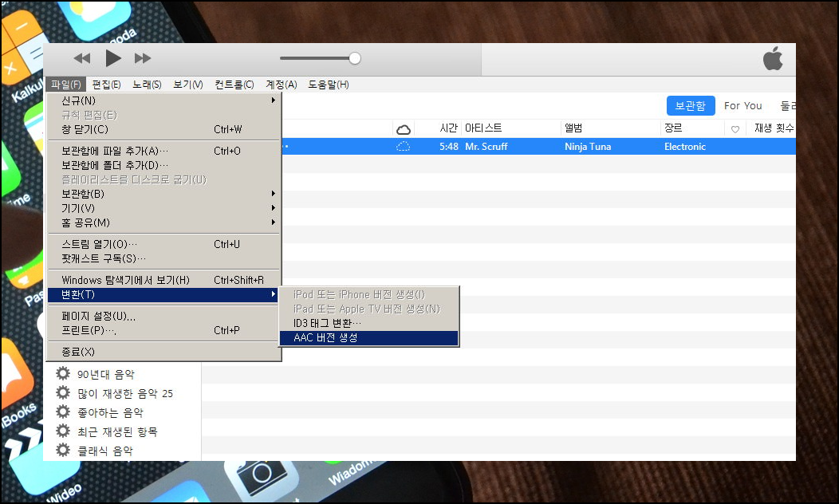Expand the 신규(N) submenu
This screenshot has width=839, height=504.
point(163,100)
